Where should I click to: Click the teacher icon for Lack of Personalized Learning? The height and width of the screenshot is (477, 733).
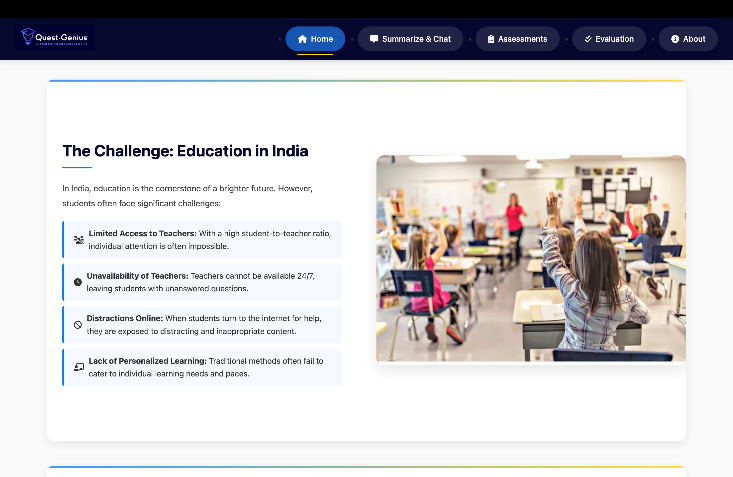coord(79,367)
